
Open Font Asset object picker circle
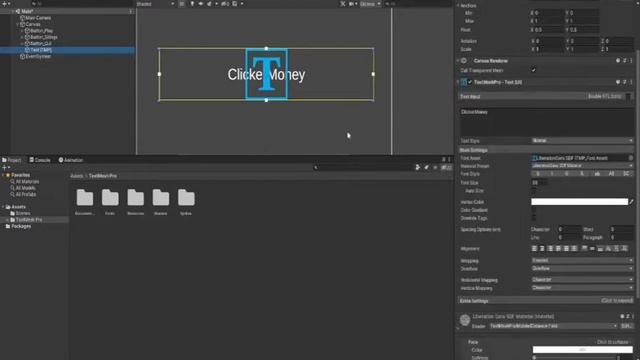click(x=631, y=158)
